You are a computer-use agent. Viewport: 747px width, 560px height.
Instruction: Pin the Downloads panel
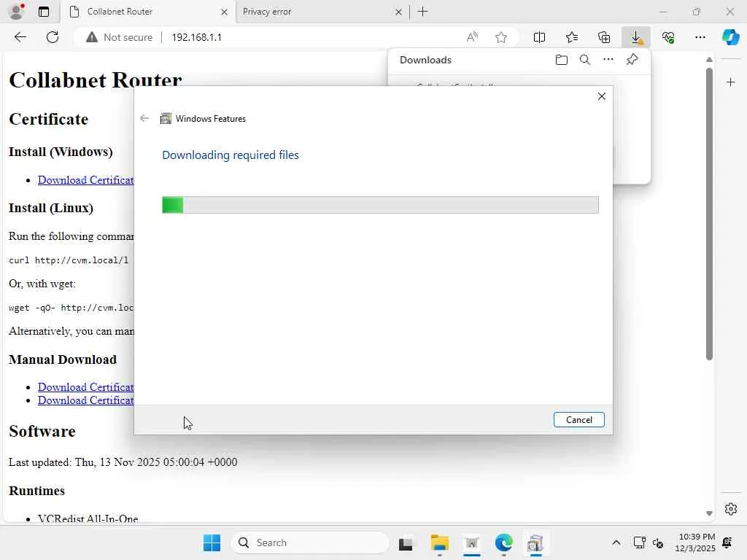pyautogui.click(x=632, y=60)
